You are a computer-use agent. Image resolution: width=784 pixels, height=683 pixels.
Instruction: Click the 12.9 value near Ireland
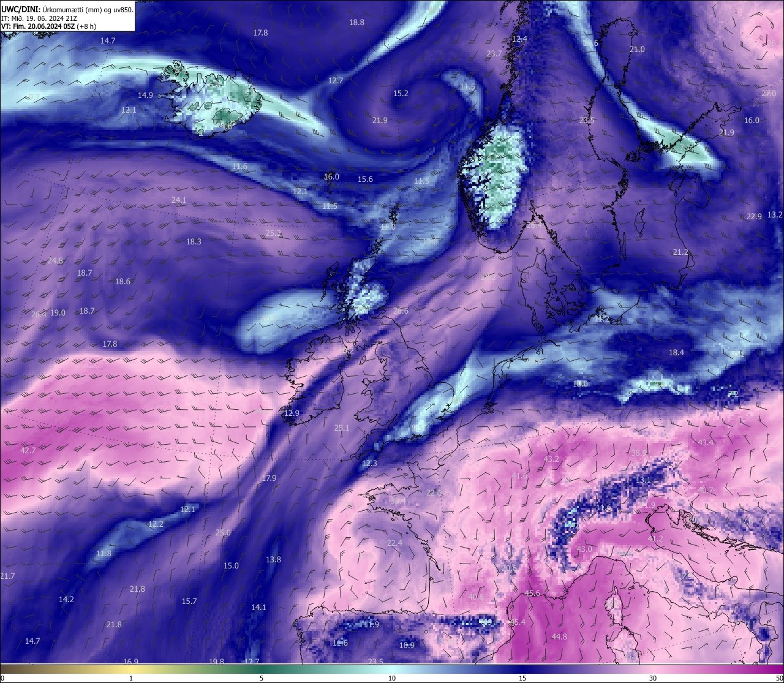coord(292,413)
